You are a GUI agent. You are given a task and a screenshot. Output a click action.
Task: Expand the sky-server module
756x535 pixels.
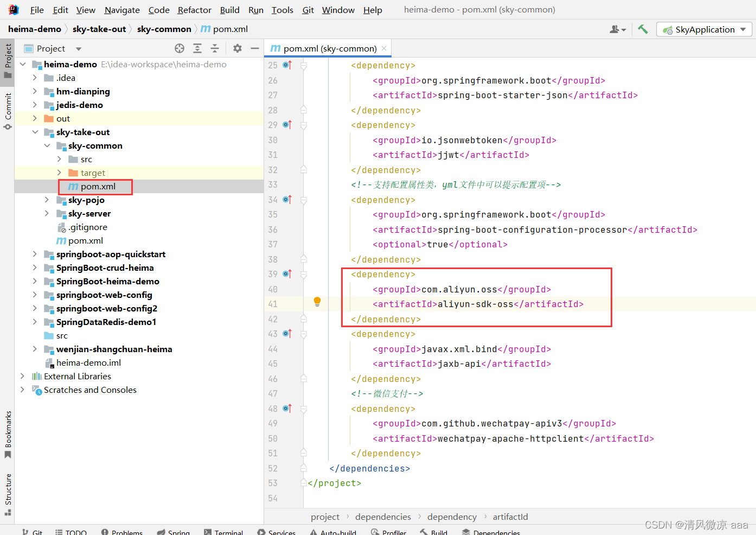47,213
